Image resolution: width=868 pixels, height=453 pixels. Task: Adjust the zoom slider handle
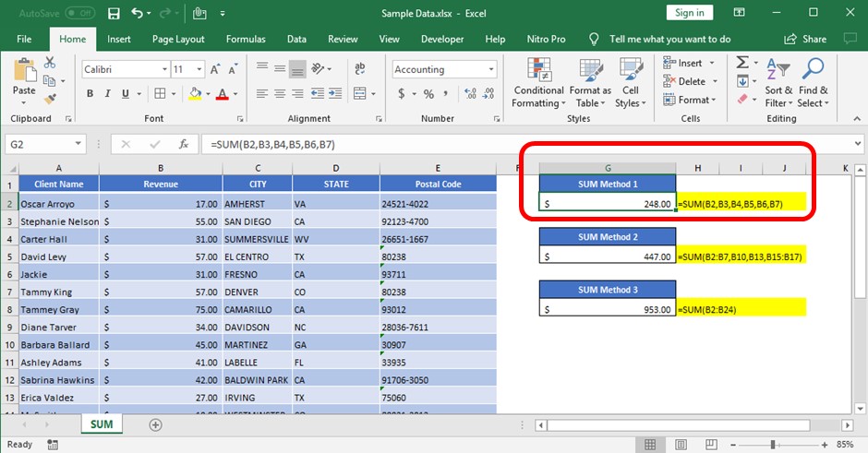click(773, 444)
